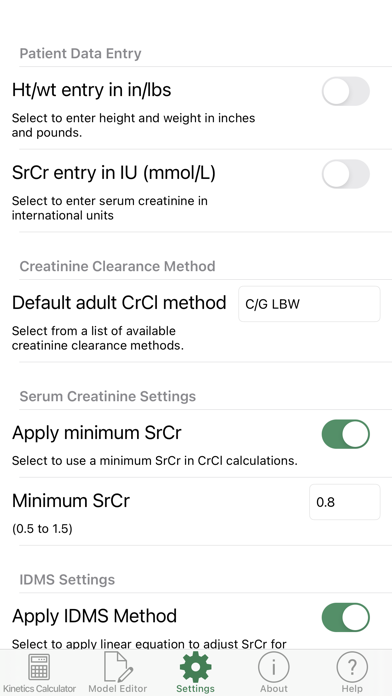This screenshot has width=392, height=696.
Task: Select the About tab label
Action: (273, 688)
